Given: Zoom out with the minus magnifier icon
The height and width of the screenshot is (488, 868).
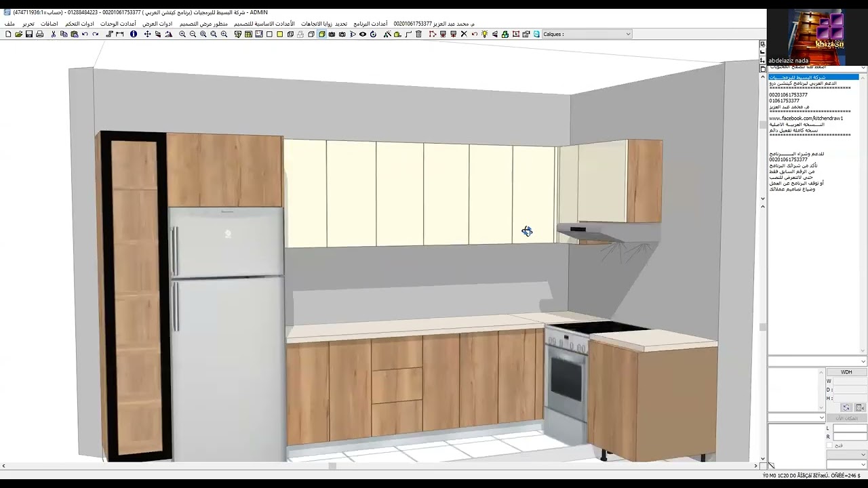Looking at the screenshot, I should [x=193, y=34].
